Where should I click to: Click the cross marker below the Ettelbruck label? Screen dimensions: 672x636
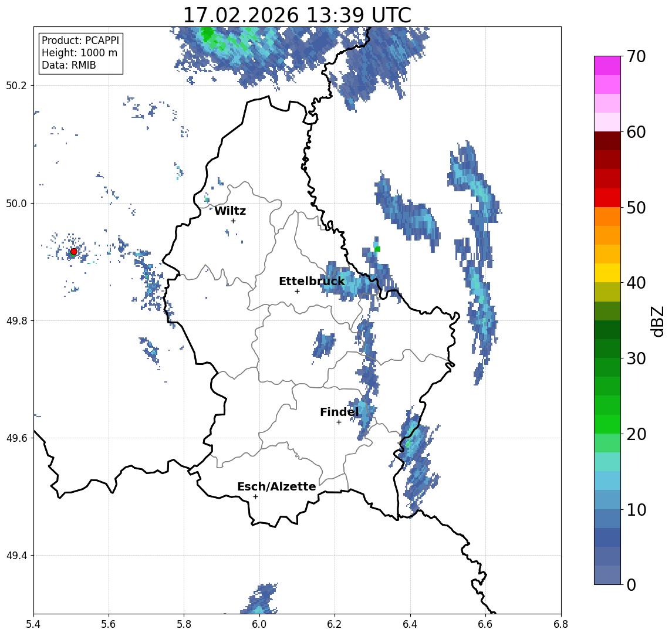[x=297, y=292]
